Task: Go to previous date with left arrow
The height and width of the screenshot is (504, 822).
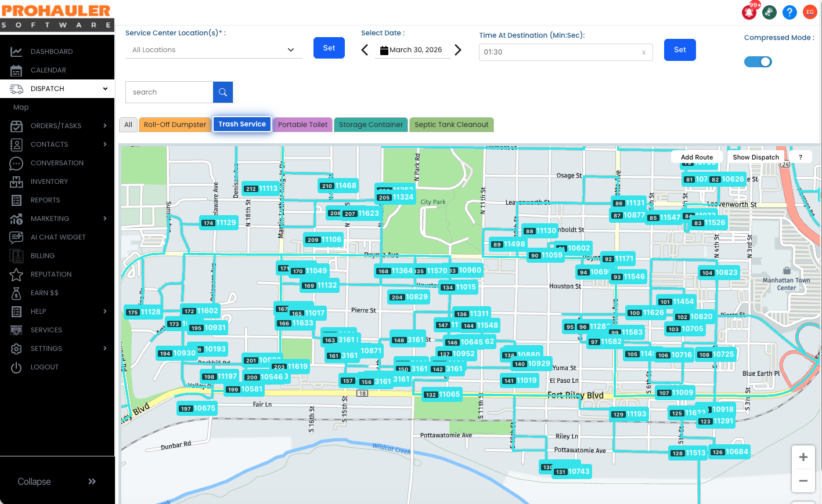Action: coord(365,50)
